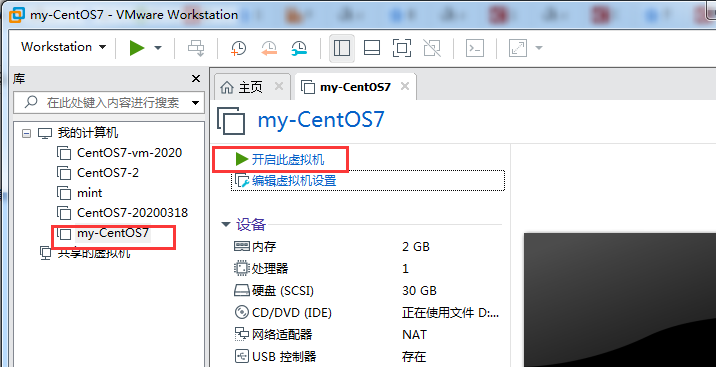Open the snapshot manager icon
This screenshot has height=367, width=716.
pyautogui.click(x=299, y=48)
